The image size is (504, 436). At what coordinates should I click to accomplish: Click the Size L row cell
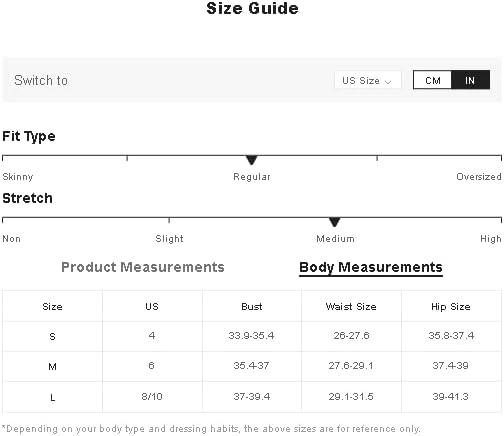[52, 397]
